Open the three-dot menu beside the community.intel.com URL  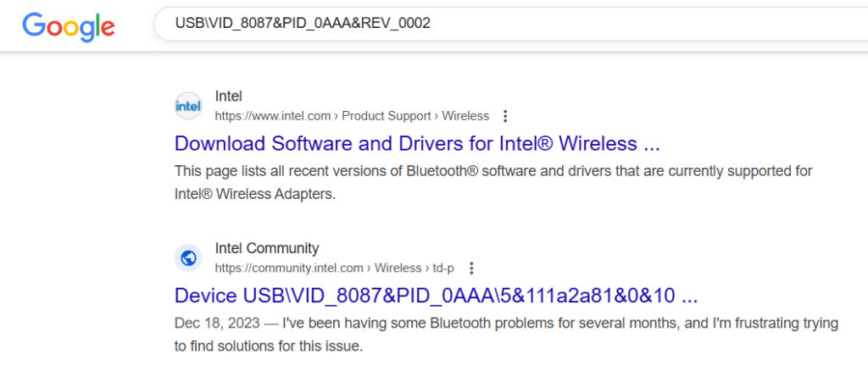coord(471,268)
